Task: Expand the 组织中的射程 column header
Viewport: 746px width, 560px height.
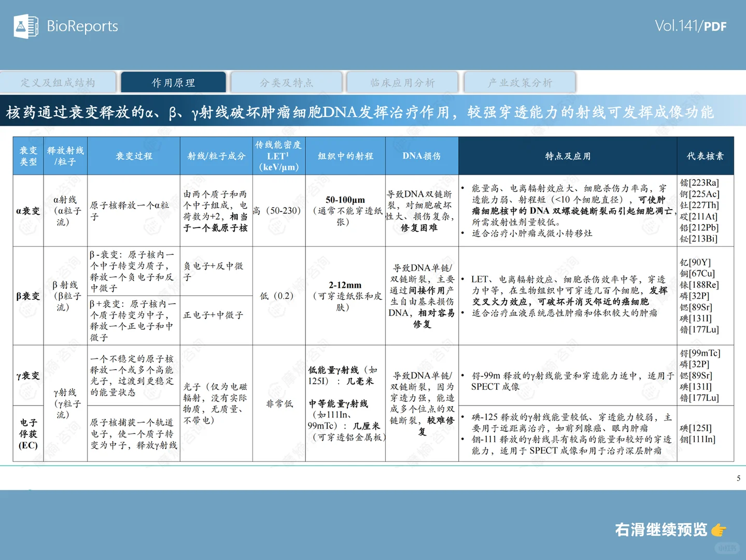Action: [x=345, y=156]
